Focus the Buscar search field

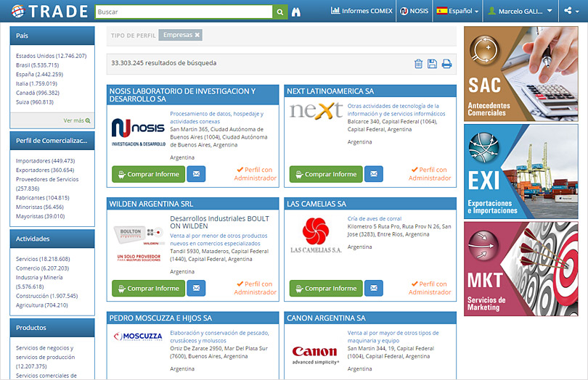(184, 12)
